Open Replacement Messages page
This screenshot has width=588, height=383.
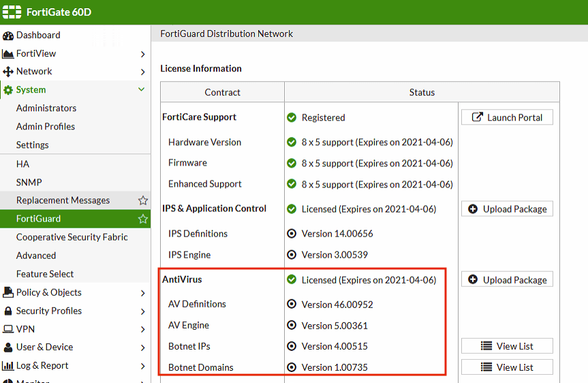pos(75,200)
